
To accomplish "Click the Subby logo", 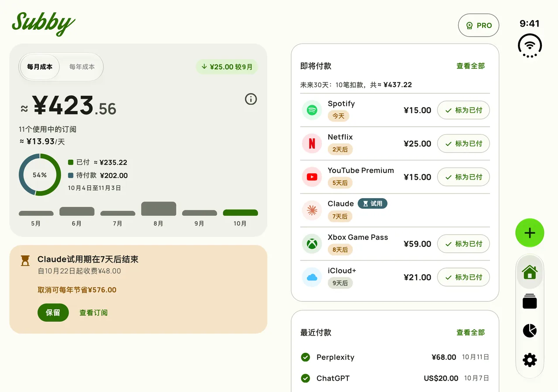I will (44, 24).
